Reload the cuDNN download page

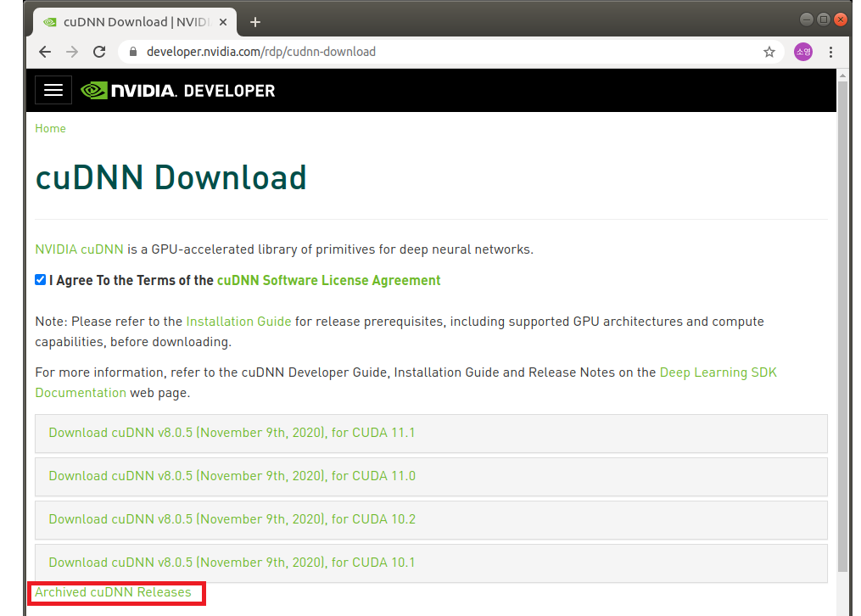click(x=99, y=52)
